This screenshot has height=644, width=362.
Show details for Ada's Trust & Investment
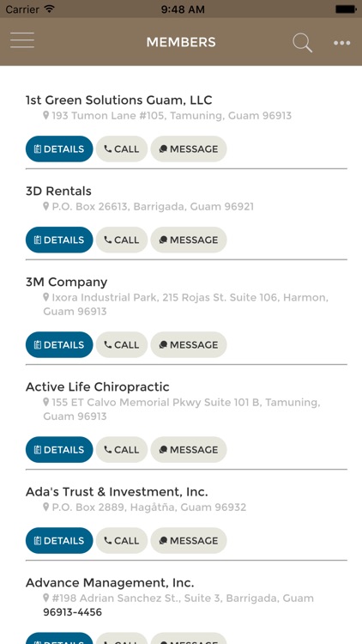tap(59, 540)
